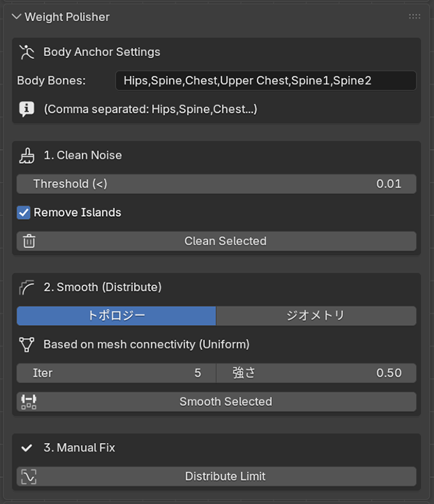Click the armature icon beside Body Anchor Settings
434x504 pixels.
pos(27,52)
